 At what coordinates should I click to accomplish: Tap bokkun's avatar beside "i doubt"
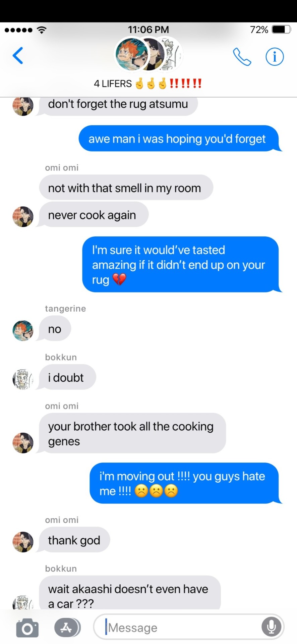23,379
